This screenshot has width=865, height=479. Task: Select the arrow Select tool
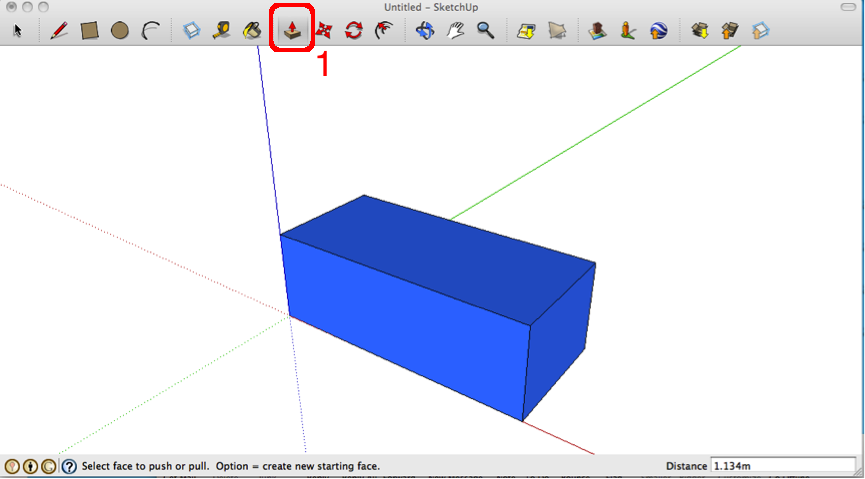(x=17, y=31)
